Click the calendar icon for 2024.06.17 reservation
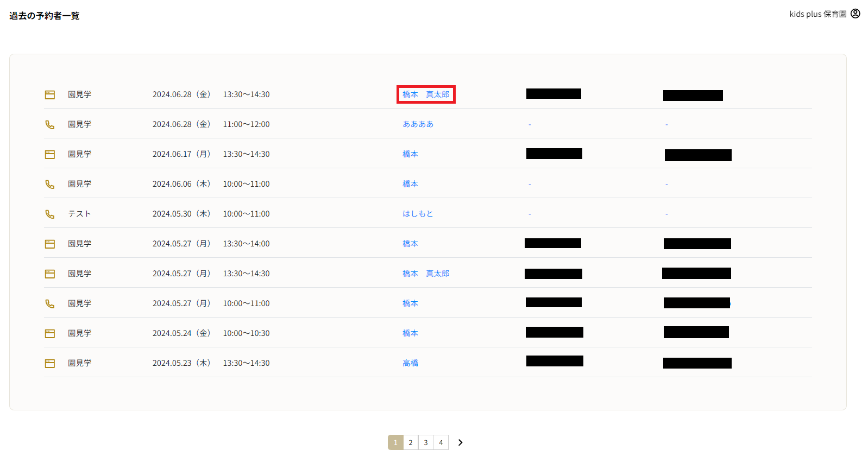The height and width of the screenshot is (463, 868). (50, 154)
